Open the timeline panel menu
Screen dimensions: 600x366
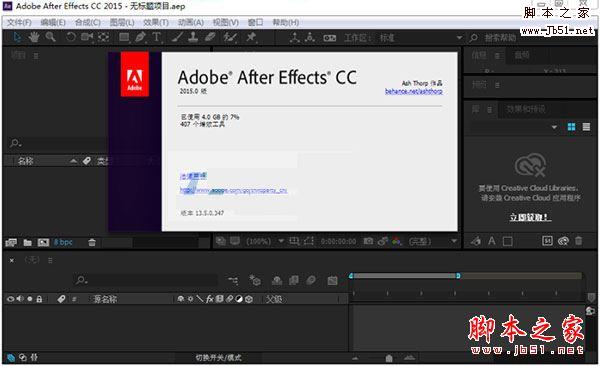[50, 260]
